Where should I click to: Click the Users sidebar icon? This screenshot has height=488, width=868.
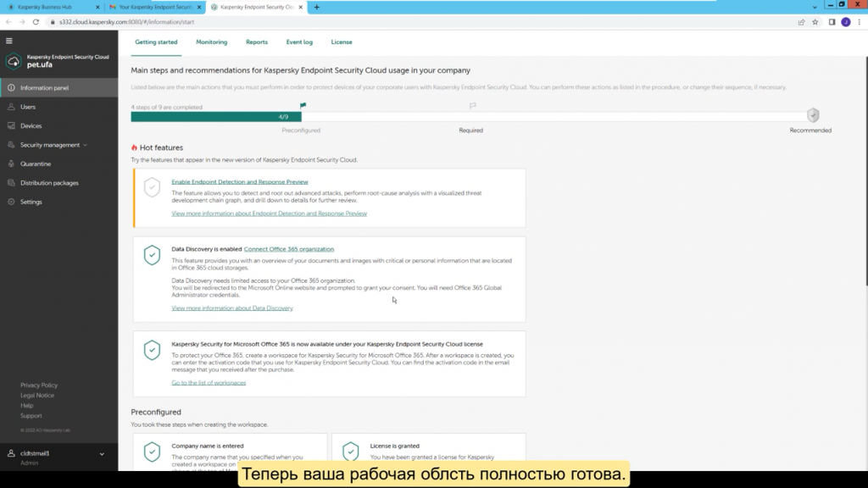pos(11,107)
